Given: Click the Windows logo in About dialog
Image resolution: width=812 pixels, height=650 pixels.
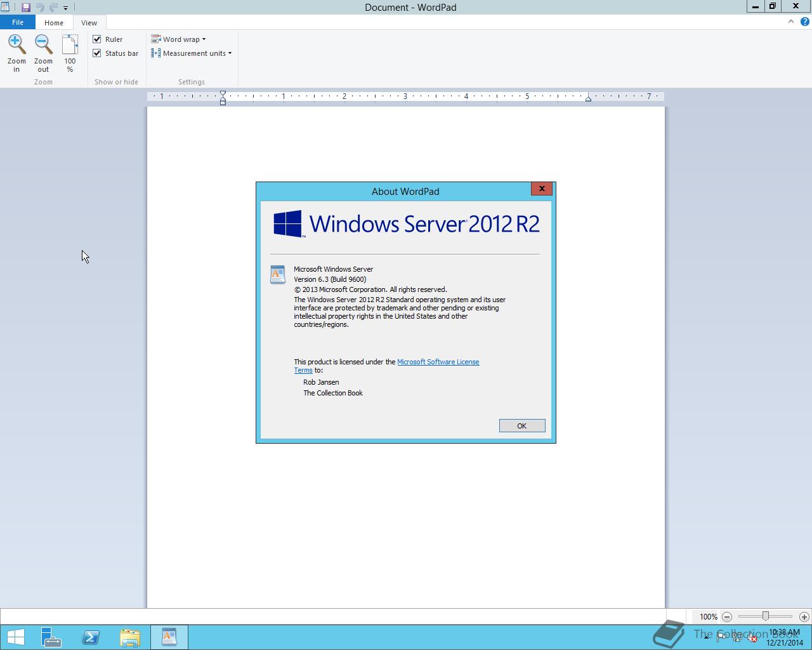Looking at the screenshot, I should point(288,224).
